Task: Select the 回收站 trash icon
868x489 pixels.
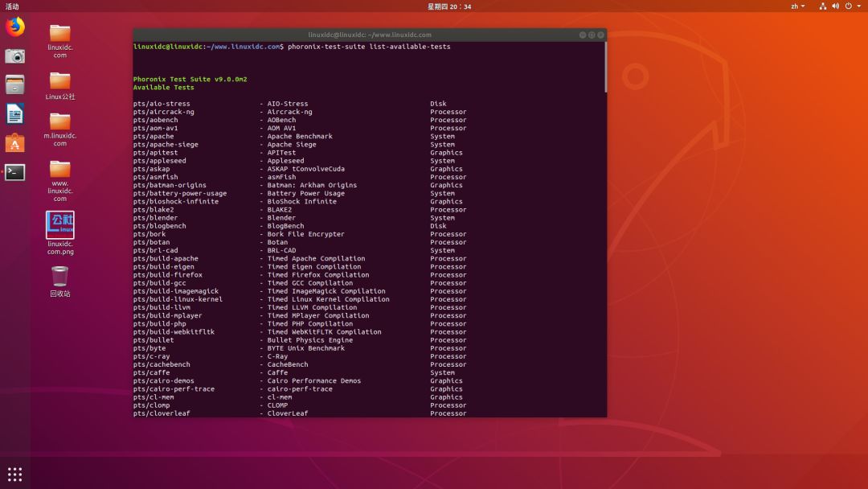Action: tap(59, 281)
